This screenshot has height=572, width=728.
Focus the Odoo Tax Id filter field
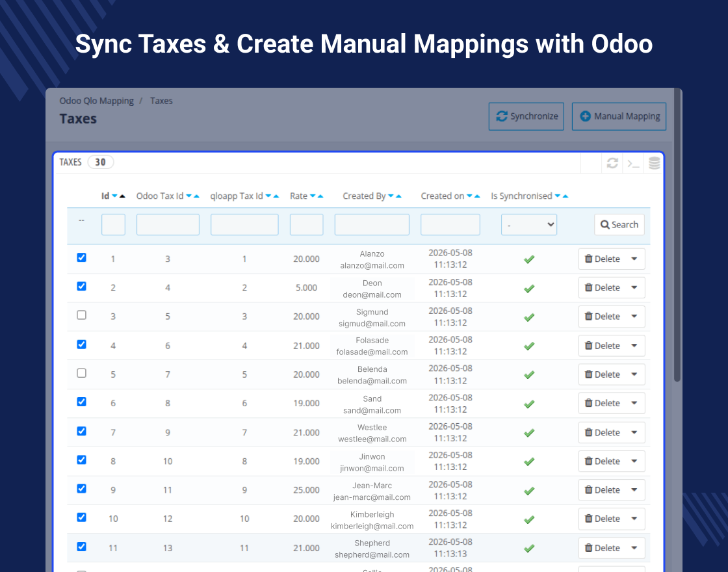tap(168, 225)
